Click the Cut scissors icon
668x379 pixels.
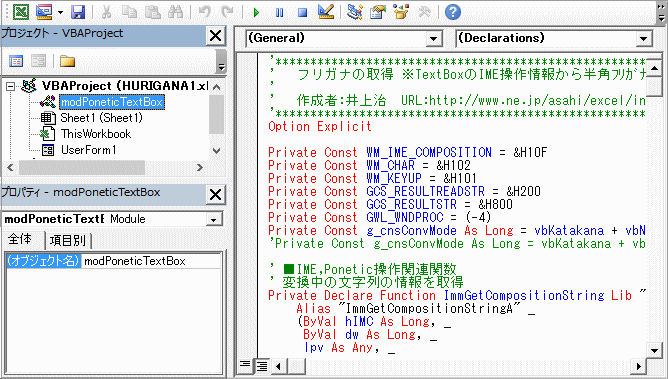pos(106,11)
